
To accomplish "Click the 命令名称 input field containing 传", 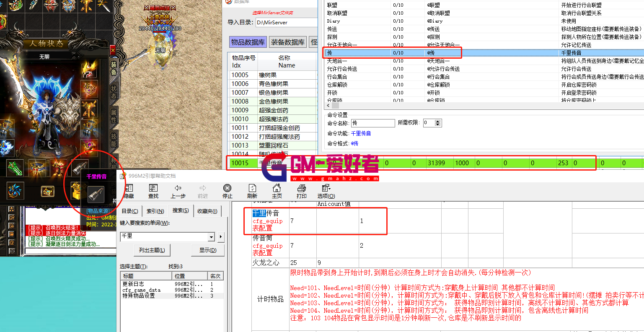I will tap(373, 123).
